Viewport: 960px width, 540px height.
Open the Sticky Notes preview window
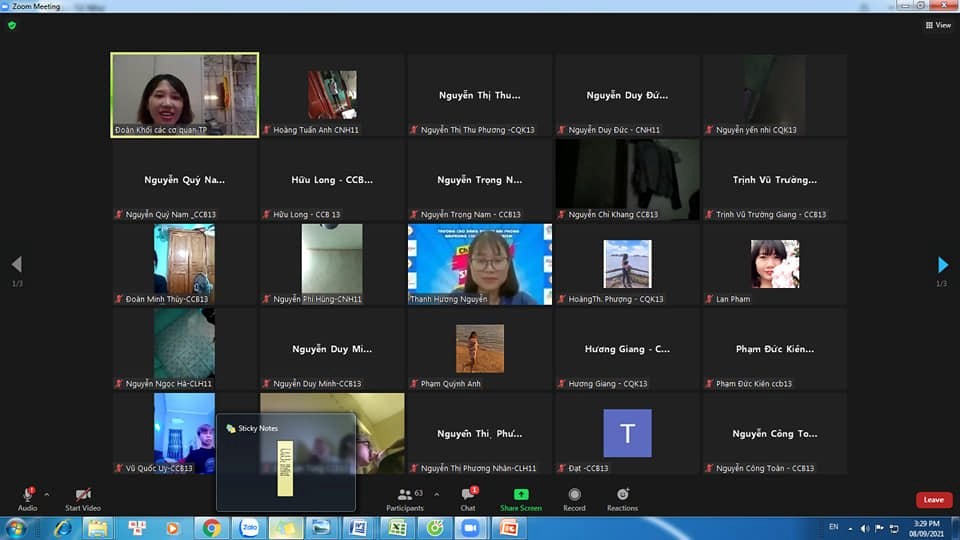pyautogui.click(x=286, y=462)
